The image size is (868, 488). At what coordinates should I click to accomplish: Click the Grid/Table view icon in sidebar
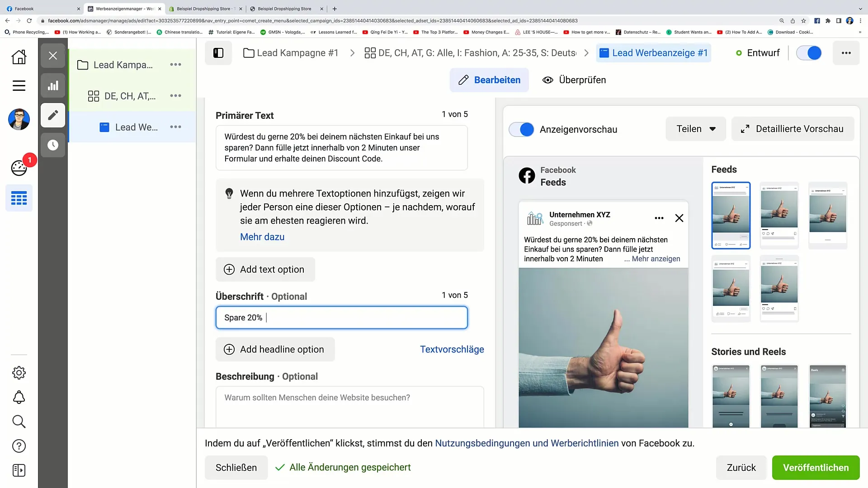pyautogui.click(x=19, y=198)
